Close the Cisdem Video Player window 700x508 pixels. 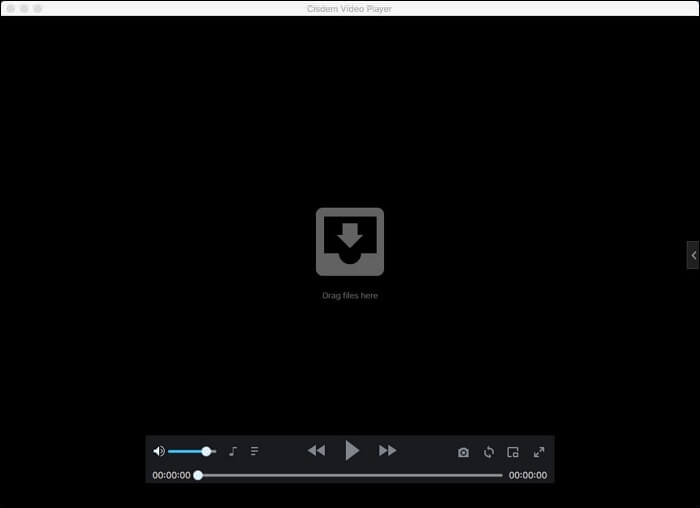10,8
